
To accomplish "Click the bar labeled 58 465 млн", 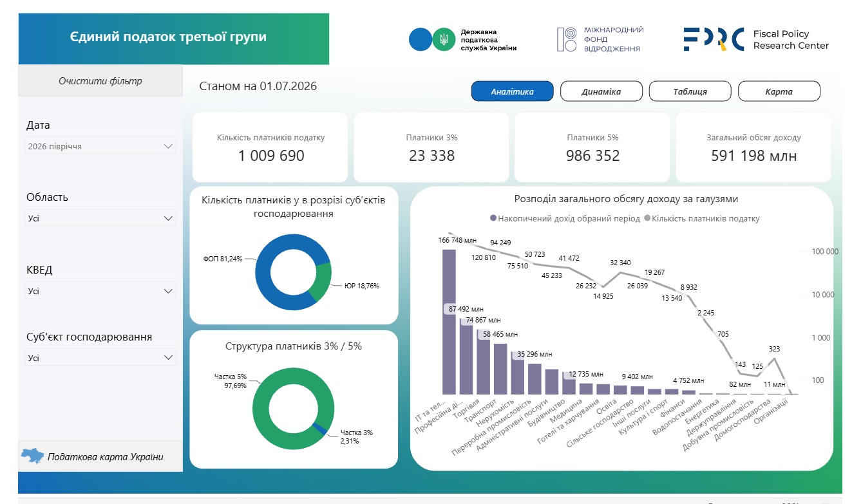I will [500, 369].
